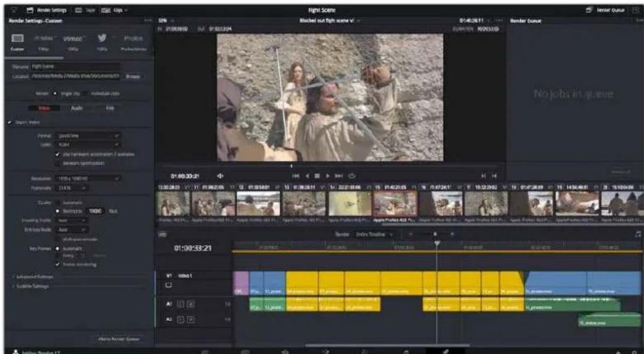Image resolution: width=644 pixels, height=354 pixels.
Task: Toggle the A1 track solo S button
Action: coord(180,304)
